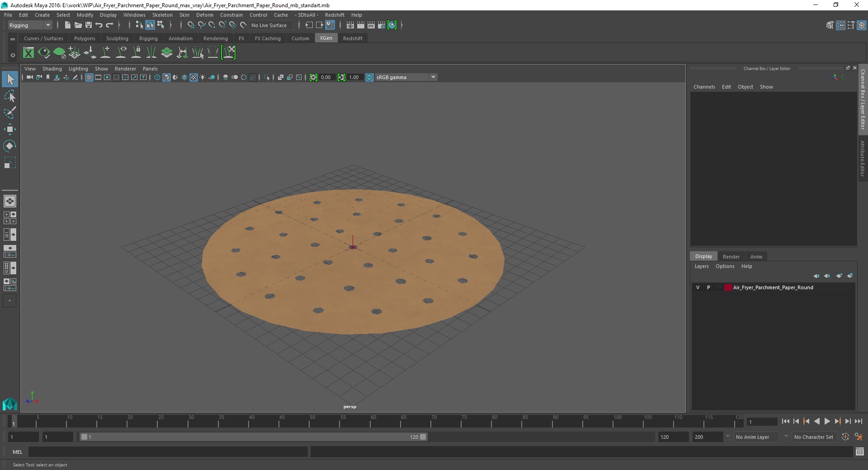This screenshot has width=868, height=470.
Task: Open the Anim layer tab
Action: point(756,257)
